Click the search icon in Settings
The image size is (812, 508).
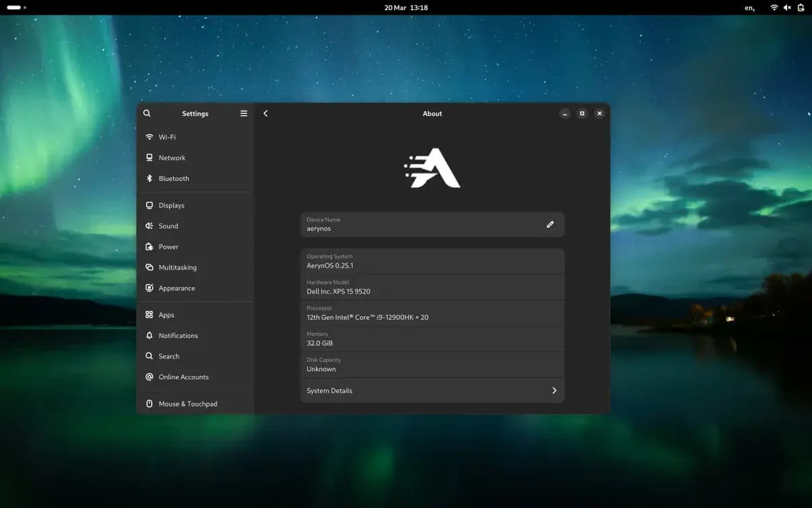pos(147,113)
